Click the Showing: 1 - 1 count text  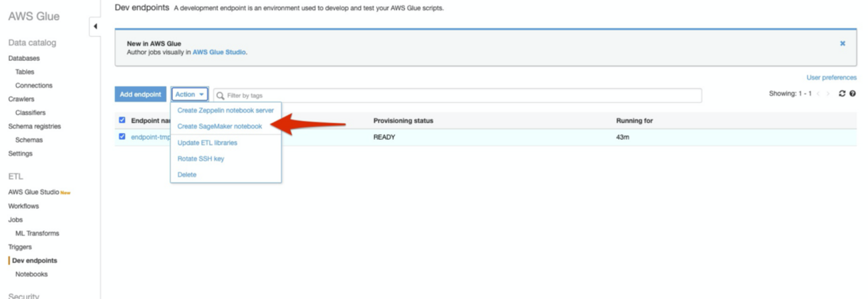point(790,94)
